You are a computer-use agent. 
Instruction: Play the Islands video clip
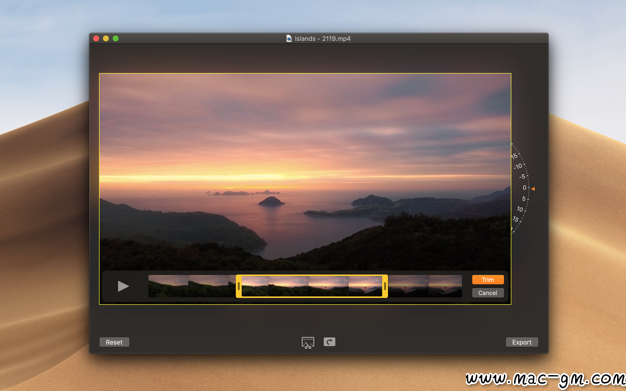pyautogui.click(x=123, y=286)
